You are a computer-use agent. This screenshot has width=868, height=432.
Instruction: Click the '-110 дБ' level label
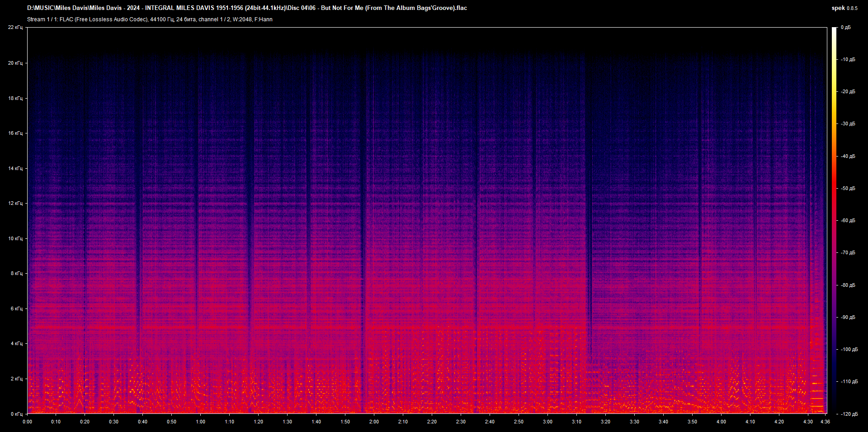849,381
